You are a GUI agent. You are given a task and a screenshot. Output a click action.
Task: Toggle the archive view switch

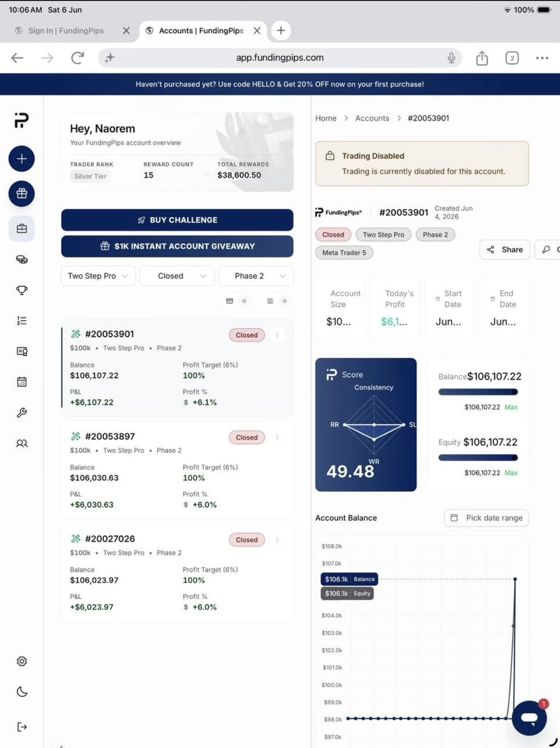click(x=236, y=301)
